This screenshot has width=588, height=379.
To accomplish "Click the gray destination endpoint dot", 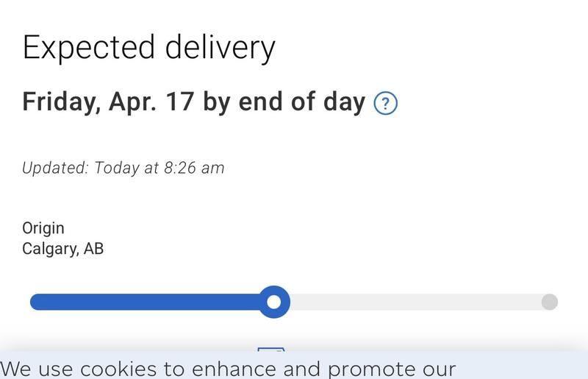I will click(x=549, y=302).
